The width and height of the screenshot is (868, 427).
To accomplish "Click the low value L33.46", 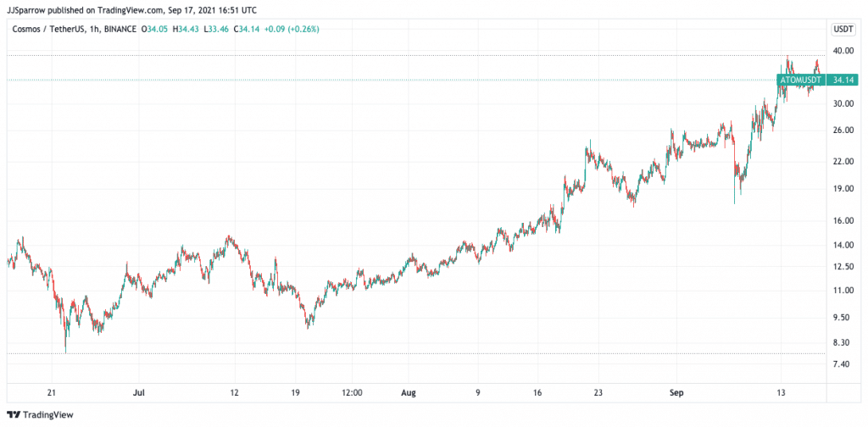I will [218, 30].
